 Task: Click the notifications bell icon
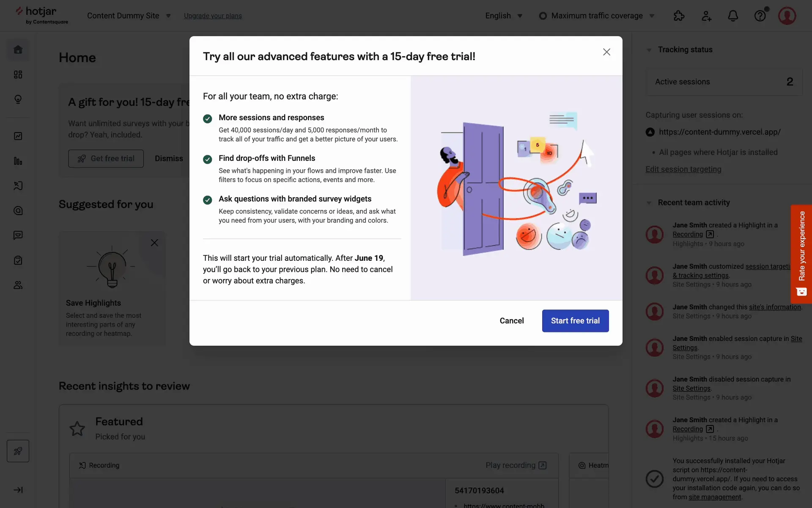click(x=733, y=16)
